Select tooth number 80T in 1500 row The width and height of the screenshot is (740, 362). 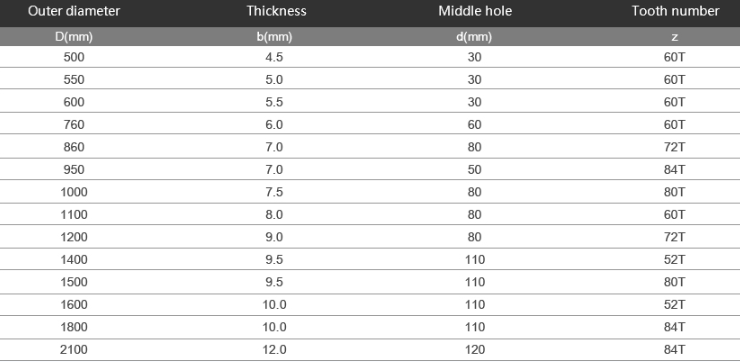coord(674,282)
